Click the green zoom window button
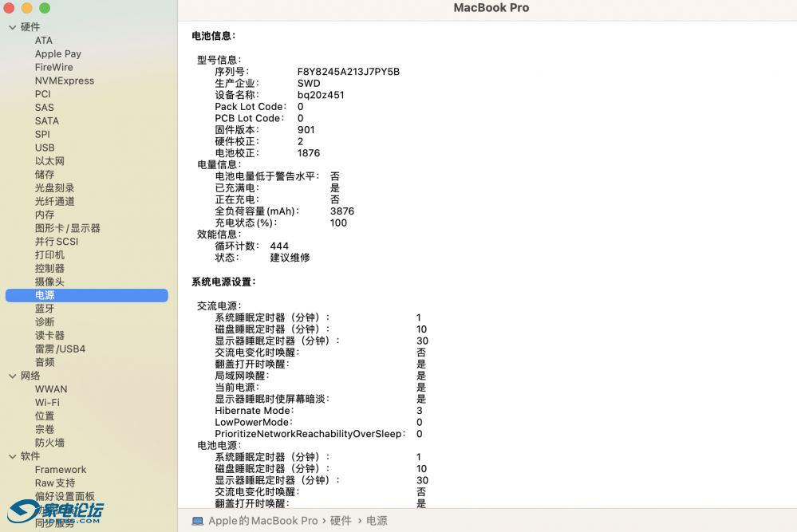 [45, 8]
